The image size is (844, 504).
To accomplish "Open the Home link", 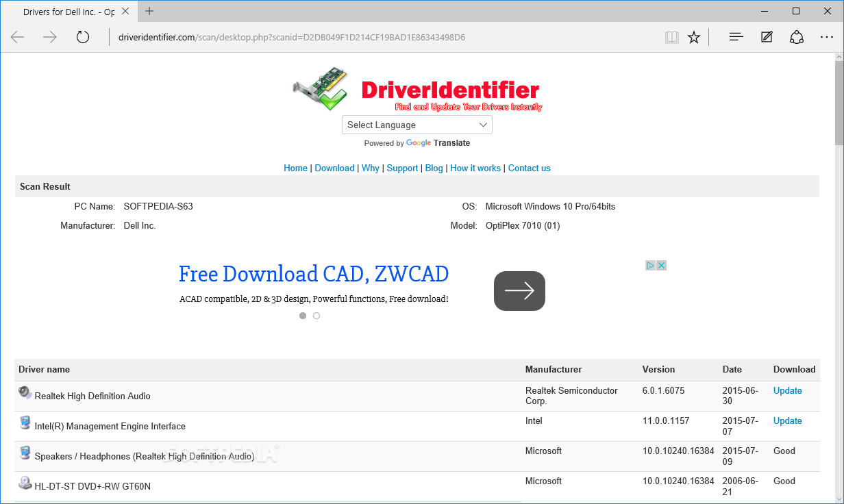I will (295, 168).
